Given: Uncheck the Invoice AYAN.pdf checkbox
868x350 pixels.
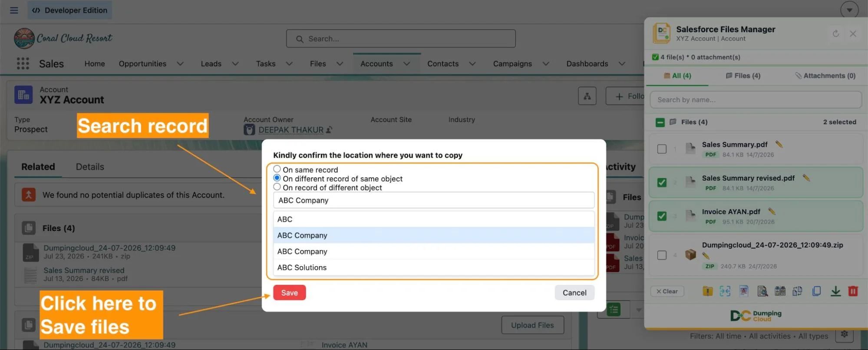Looking at the screenshot, I should pyautogui.click(x=662, y=216).
